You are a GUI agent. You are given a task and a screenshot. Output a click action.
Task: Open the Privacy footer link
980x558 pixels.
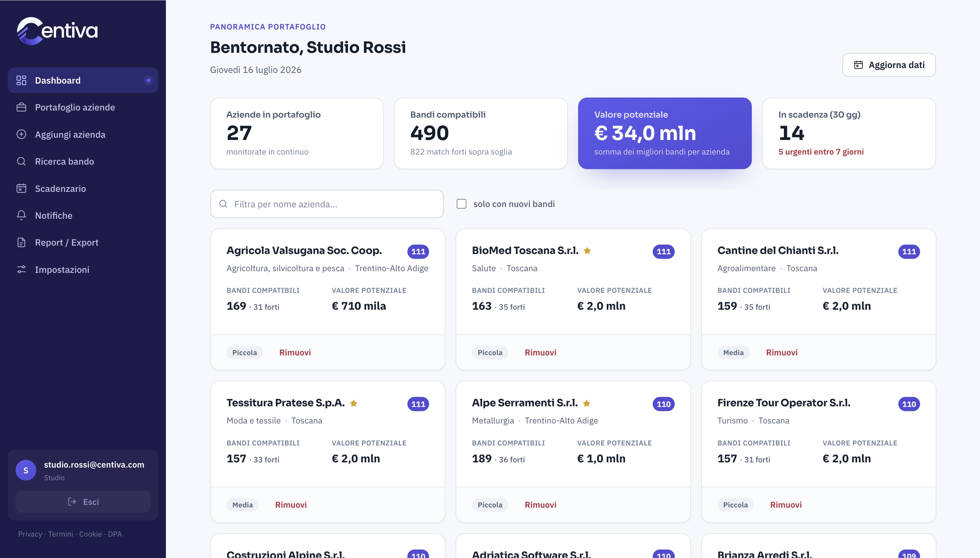point(30,534)
